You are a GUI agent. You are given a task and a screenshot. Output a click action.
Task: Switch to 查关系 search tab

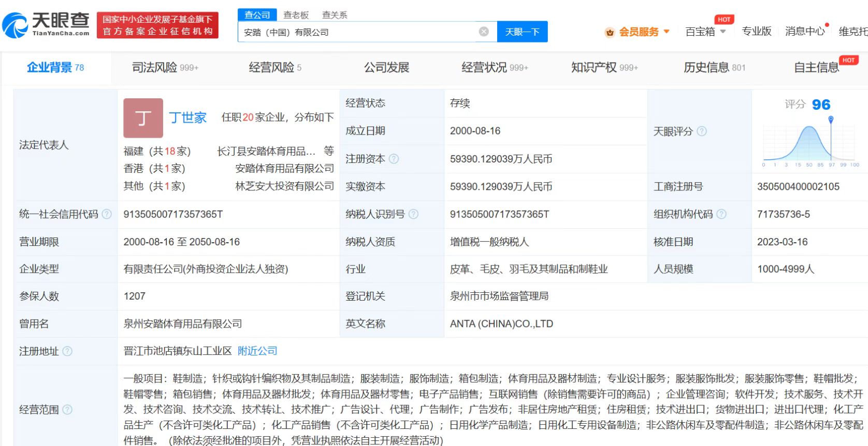335,15
